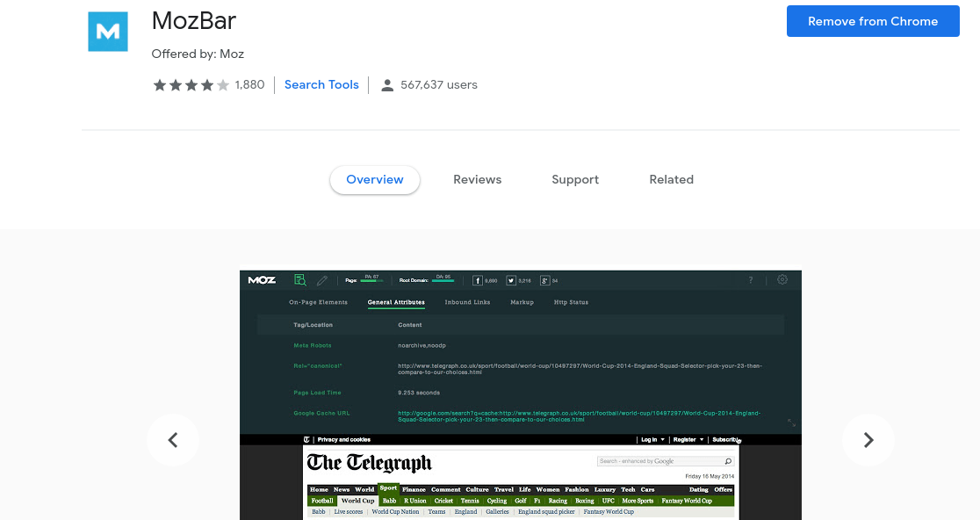980x520 pixels.
Task: Select World Cup sub-navigation item
Action: 357,501
